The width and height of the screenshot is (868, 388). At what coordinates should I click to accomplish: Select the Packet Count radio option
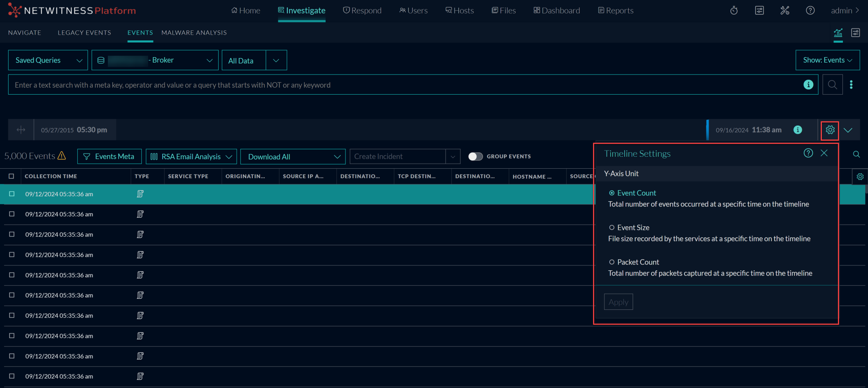click(612, 262)
